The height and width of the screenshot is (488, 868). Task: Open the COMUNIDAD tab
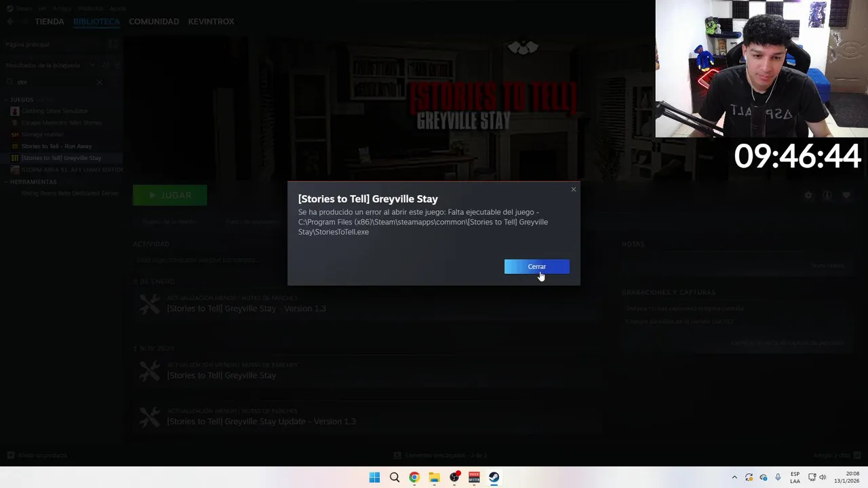(x=154, y=22)
